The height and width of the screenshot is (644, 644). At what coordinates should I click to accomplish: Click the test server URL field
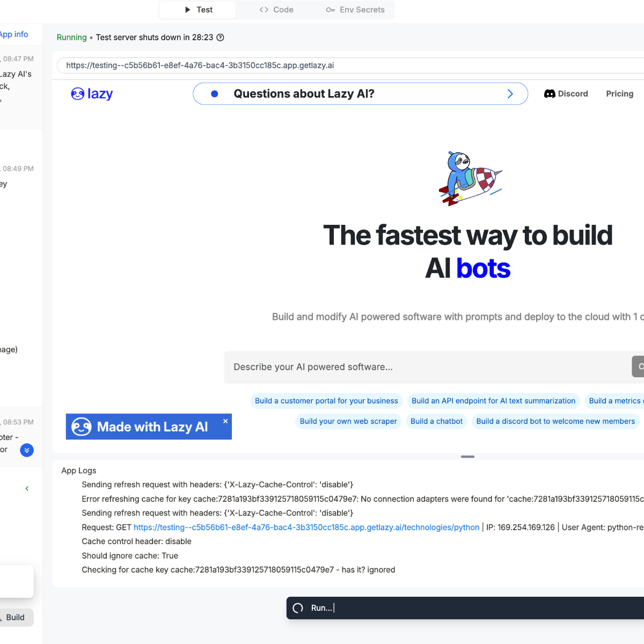click(349, 65)
